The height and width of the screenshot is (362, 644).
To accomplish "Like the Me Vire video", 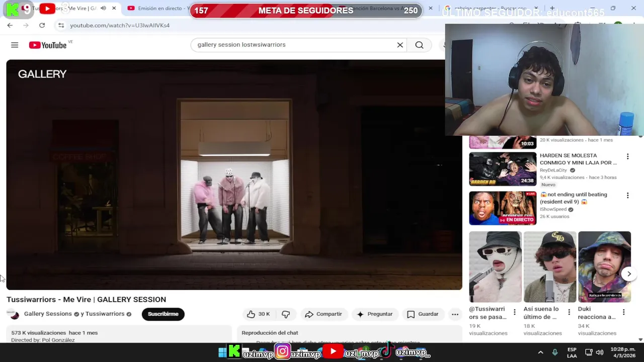I will click(x=258, y=314).
